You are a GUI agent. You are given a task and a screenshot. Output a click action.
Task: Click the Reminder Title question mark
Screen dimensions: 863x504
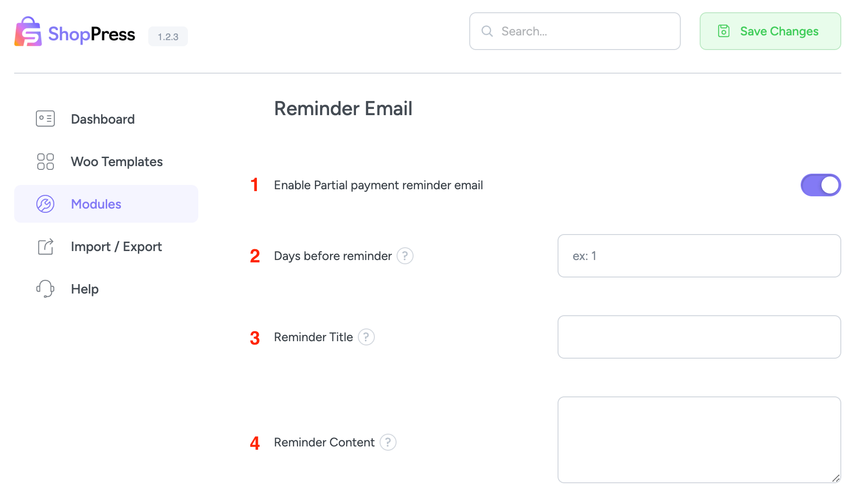pos(366,337)
